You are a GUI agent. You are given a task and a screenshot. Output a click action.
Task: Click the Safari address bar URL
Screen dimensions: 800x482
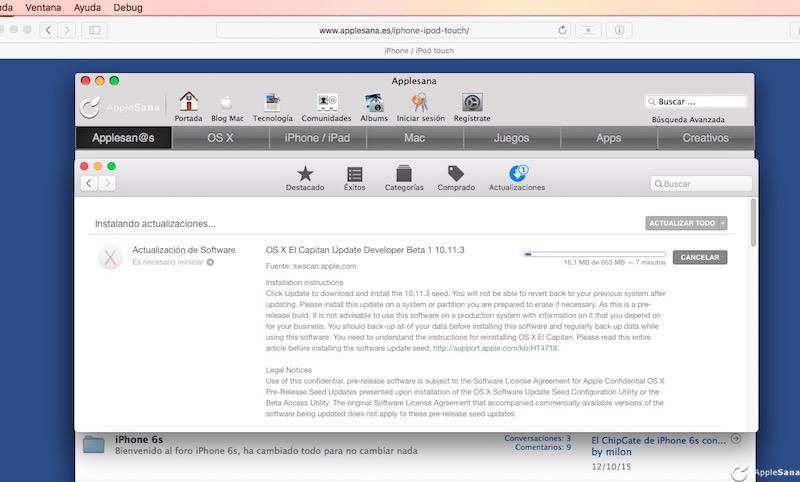click(x=394, y=31)
